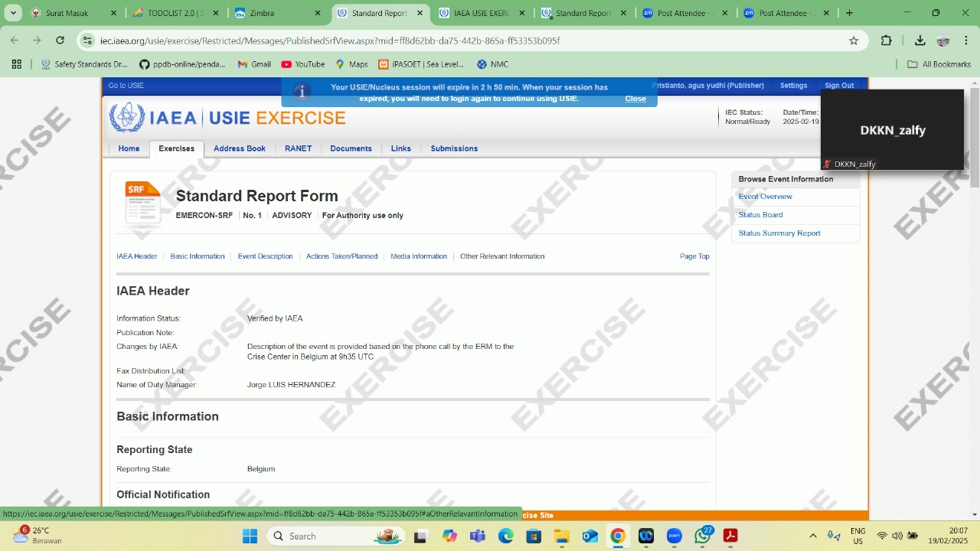Viewport: 980px width, 551px height.
Task: Click the IAEA USIE Exercise logo
Action: pos(227,118)
